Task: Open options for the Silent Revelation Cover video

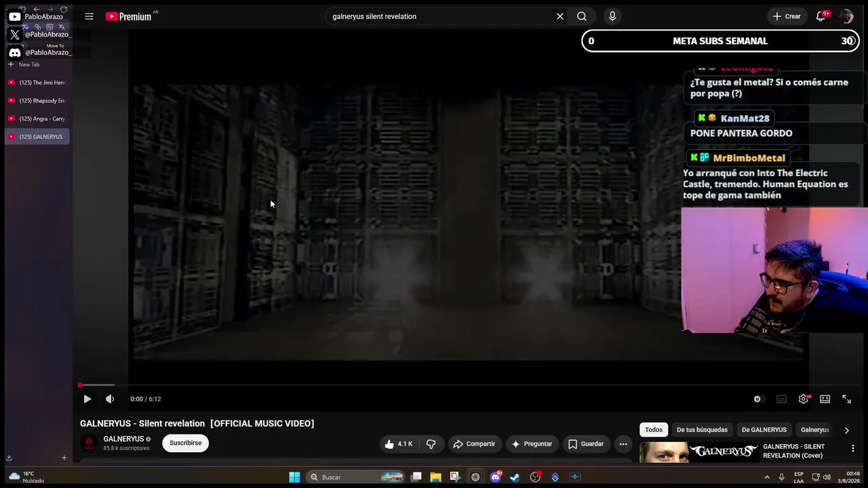Action: 852,448
